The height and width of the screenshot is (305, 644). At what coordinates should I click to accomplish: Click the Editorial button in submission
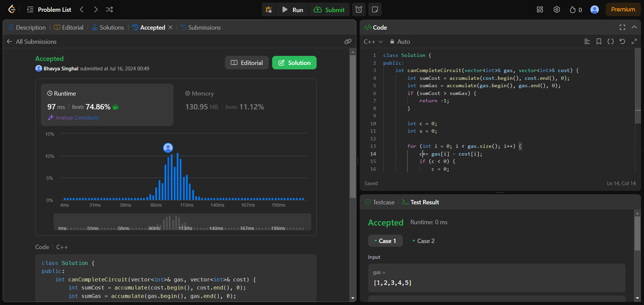[247, 63]
